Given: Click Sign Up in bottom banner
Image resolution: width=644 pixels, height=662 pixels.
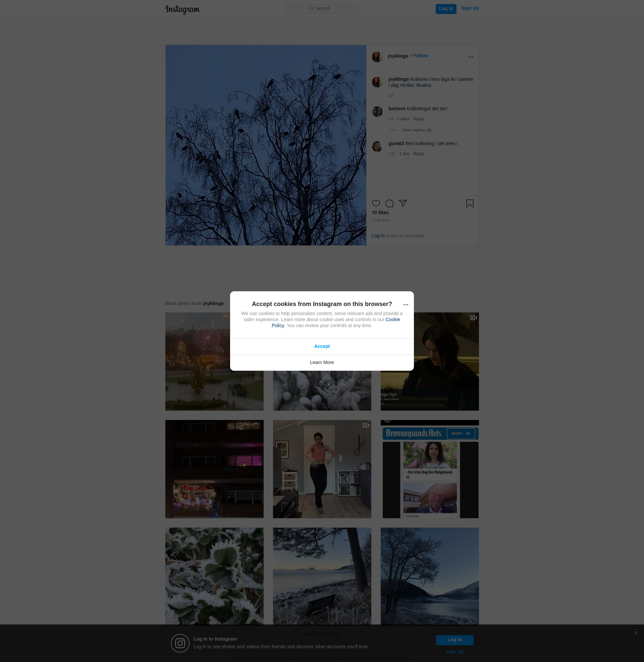Looking at the screenshot, I should (x=454, y=652).
